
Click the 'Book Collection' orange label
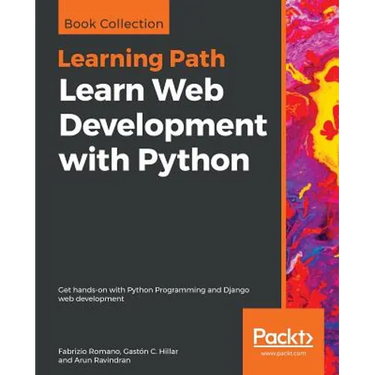pos(114,17)
